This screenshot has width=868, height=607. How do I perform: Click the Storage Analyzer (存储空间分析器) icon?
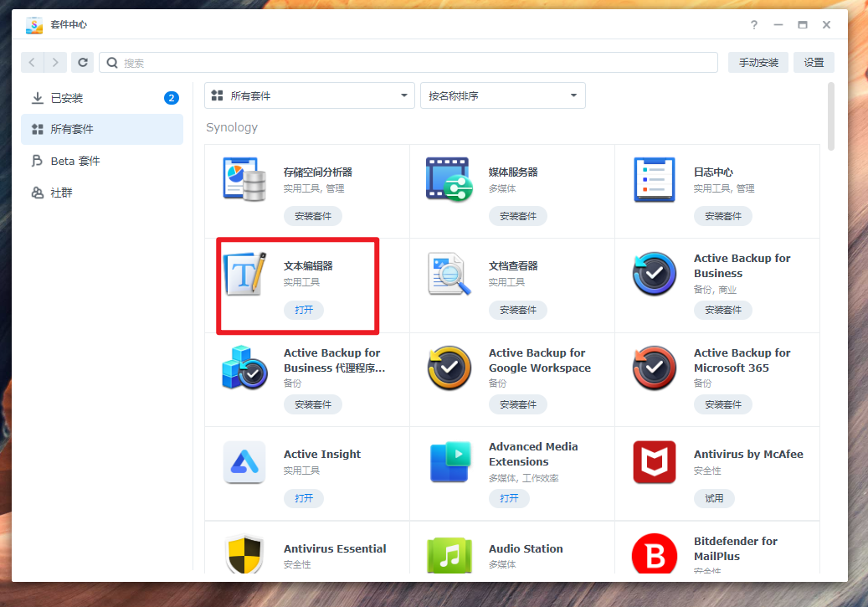(244, 179)
